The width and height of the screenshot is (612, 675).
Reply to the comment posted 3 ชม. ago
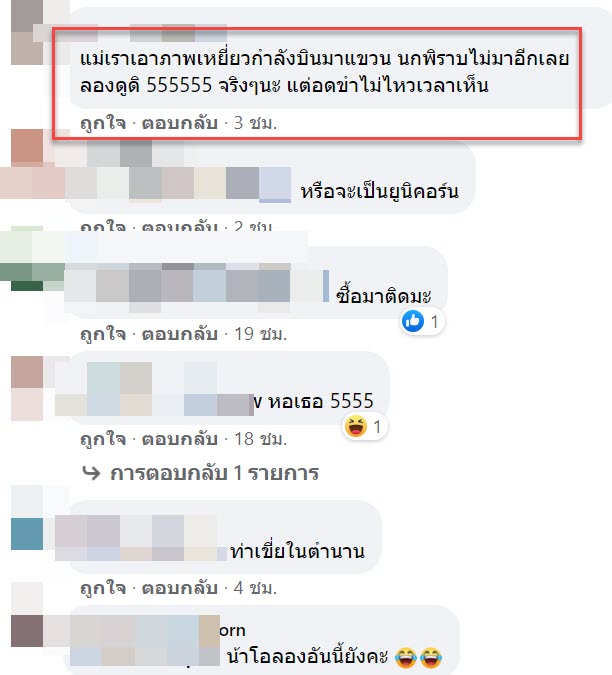(x=179, y=124)
